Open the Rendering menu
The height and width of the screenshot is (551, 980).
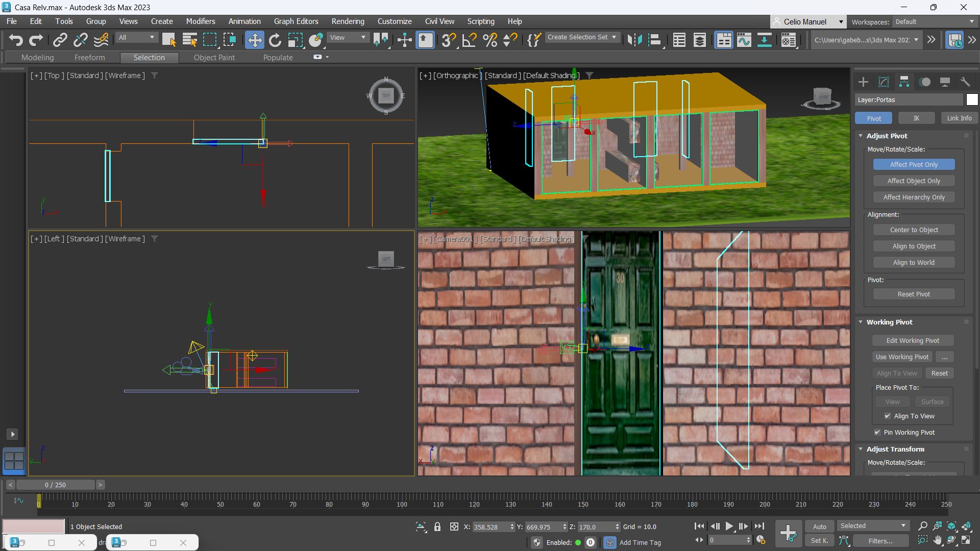coord(348,21)
